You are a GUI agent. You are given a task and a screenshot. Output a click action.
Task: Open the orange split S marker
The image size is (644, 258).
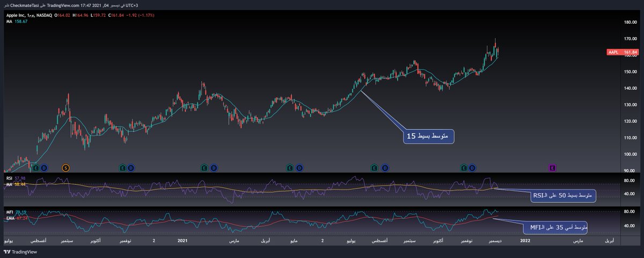(65, 168)
